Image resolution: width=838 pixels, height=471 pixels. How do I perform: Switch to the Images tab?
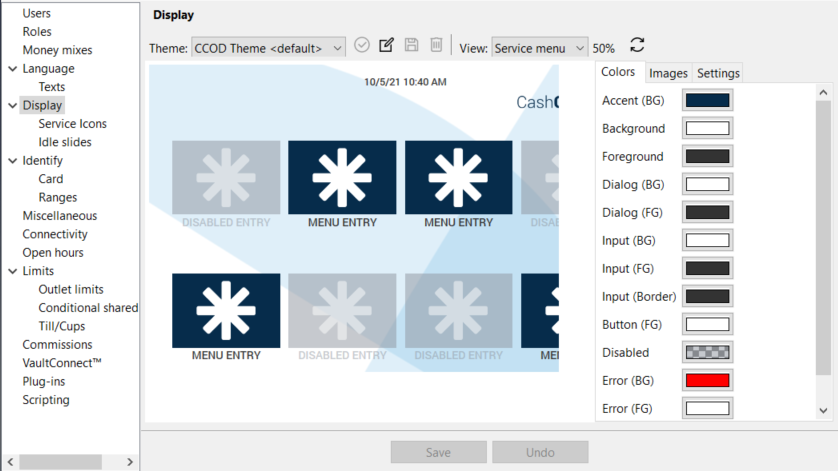(668, 73)
